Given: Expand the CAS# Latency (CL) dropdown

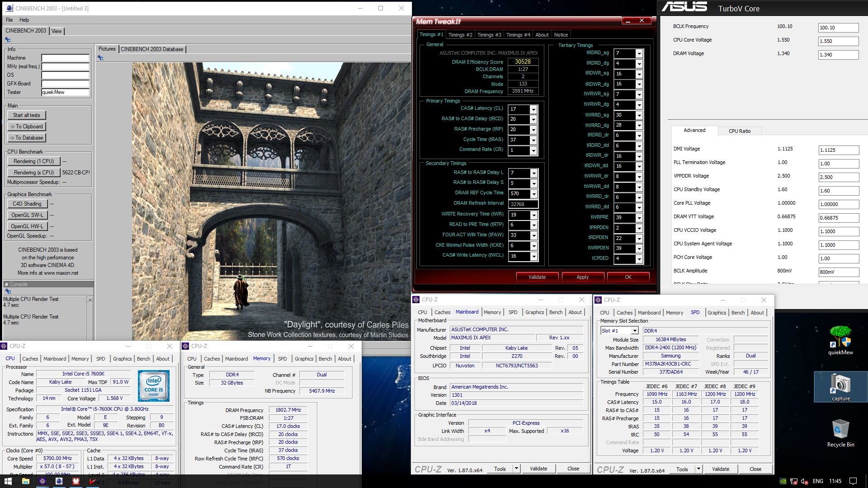Looking at the screenshot, I should coord(533,109).
